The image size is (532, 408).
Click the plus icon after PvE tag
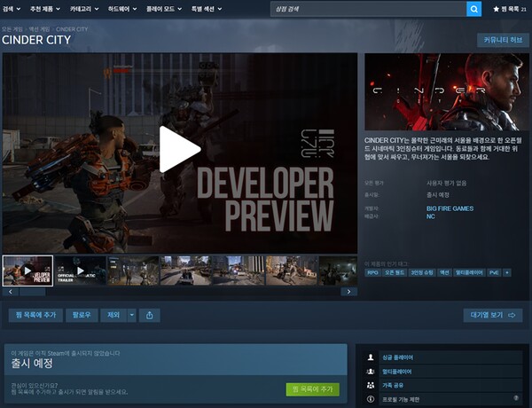[x=507, y=272]
